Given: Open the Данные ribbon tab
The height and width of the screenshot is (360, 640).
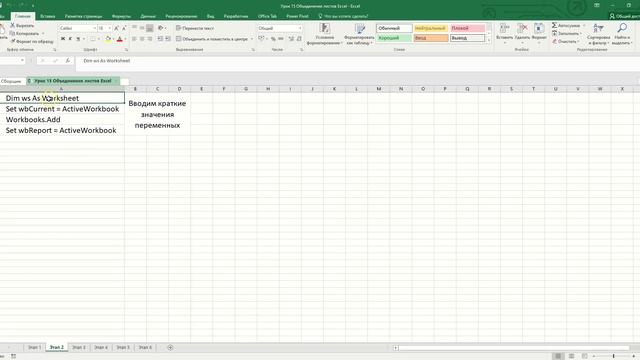Looking at the screenshot, I should pyautogui.click(x=148, y=16).
